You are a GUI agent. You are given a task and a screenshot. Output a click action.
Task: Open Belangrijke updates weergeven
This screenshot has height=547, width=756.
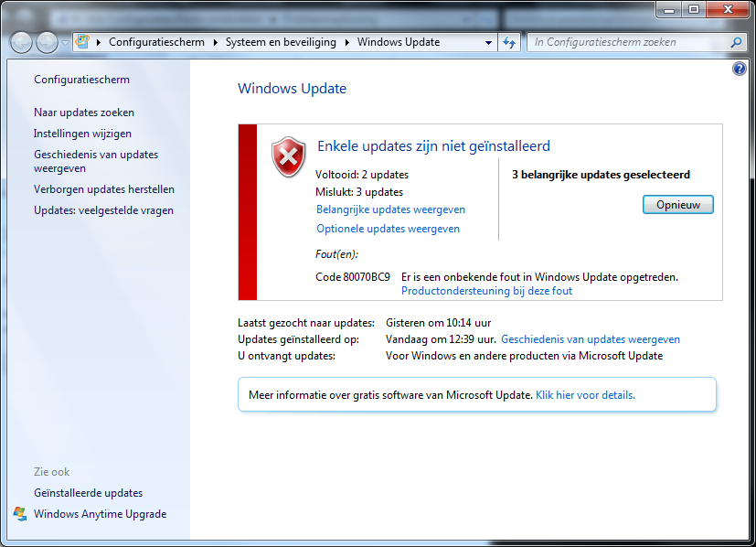coord(390,209)
